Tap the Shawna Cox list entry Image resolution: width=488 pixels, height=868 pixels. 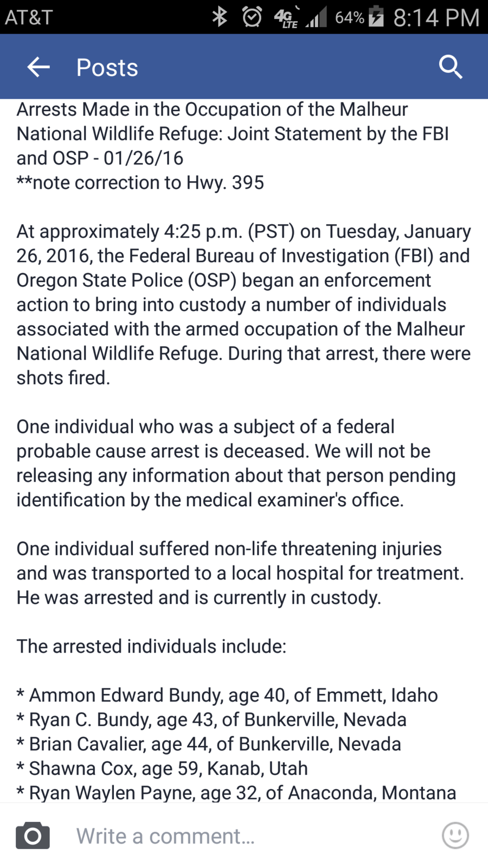[x=163, y=768]
